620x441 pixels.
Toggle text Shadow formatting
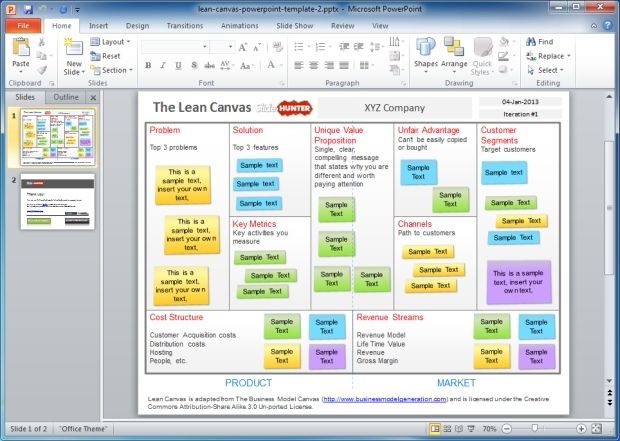194,65
